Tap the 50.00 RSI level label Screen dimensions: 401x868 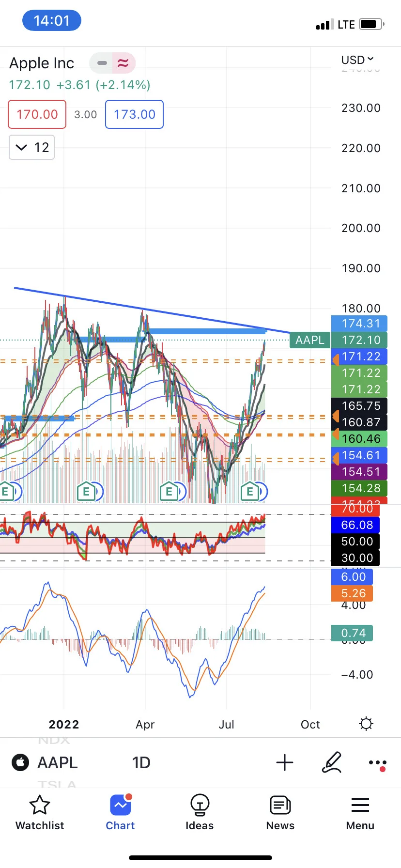(356, 542)
